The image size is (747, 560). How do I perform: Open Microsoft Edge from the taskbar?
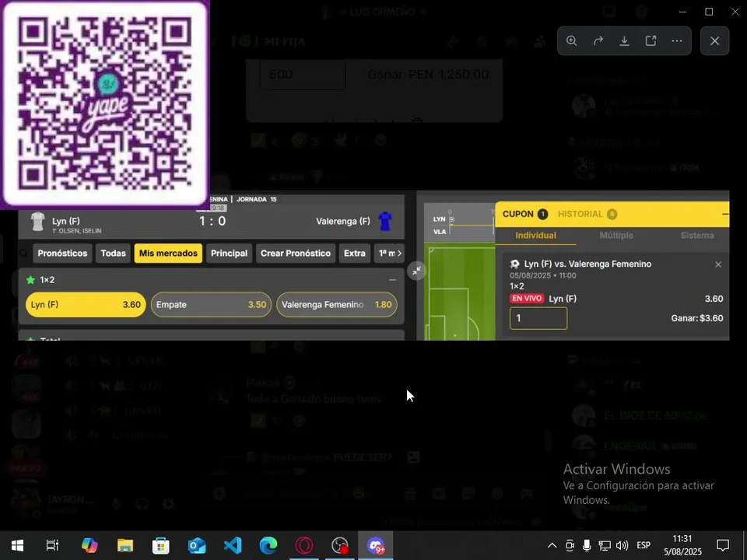coord(268,545)
